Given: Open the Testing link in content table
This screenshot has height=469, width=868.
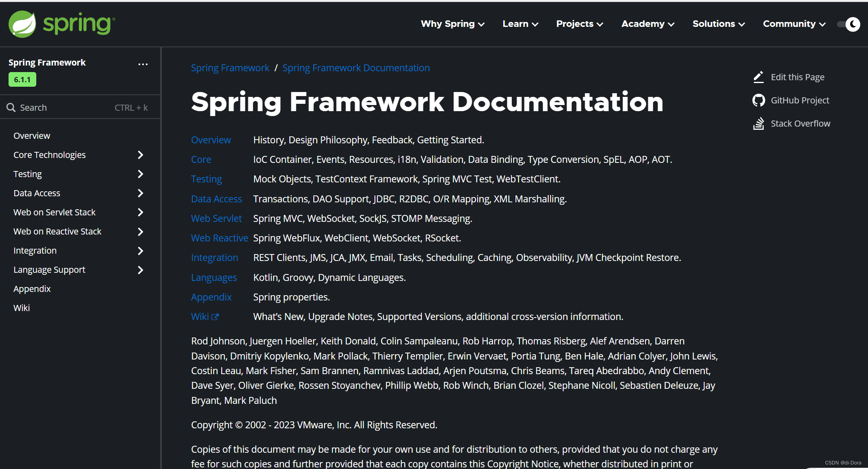Looking at the screenshot, I should [x=207, y=179].
